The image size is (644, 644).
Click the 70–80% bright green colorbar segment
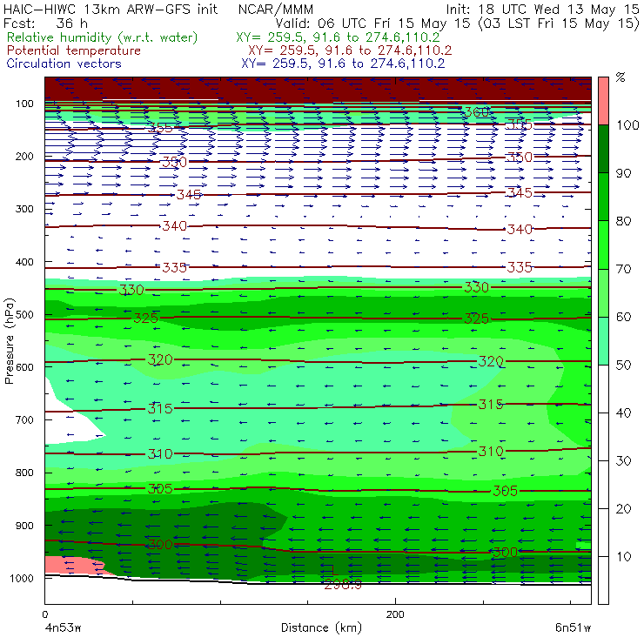(x=603, y=245)
